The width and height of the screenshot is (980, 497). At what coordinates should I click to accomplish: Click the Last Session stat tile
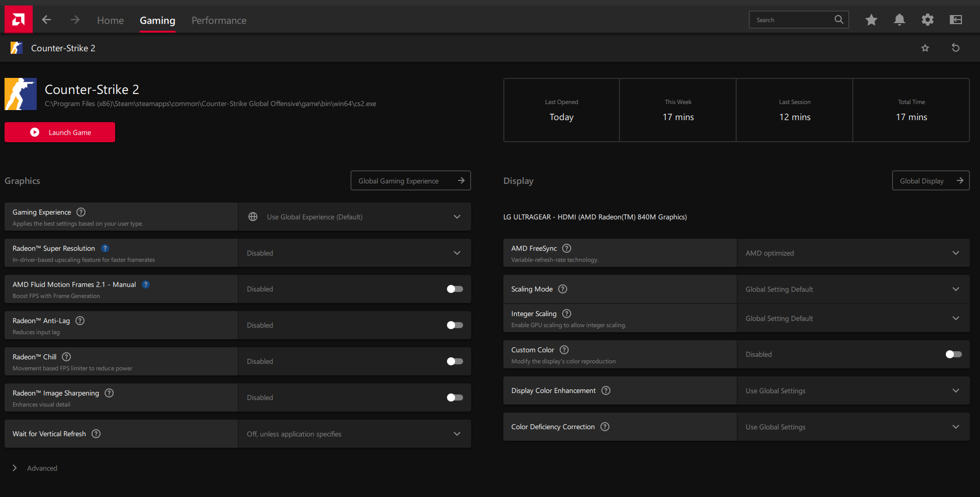[x=795, y=110]
